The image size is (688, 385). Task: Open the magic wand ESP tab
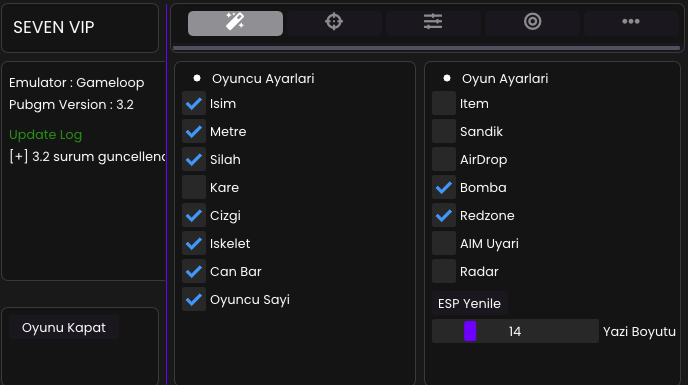pos(235,23)
